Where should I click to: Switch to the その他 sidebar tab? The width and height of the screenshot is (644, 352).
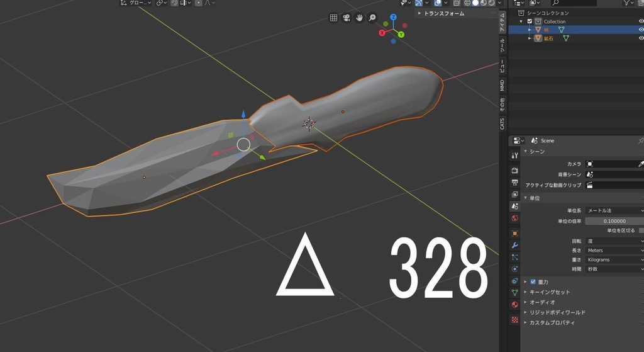coord(502,105)
